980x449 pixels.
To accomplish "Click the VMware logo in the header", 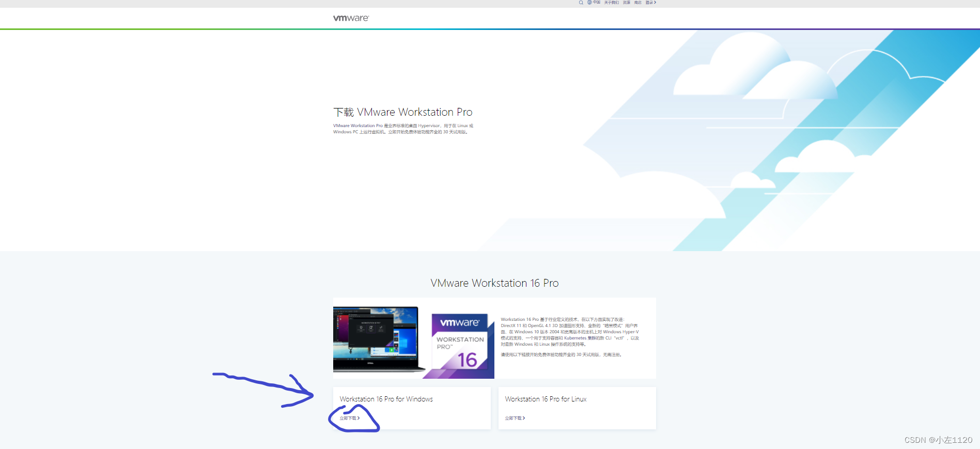I will point(351,18).
